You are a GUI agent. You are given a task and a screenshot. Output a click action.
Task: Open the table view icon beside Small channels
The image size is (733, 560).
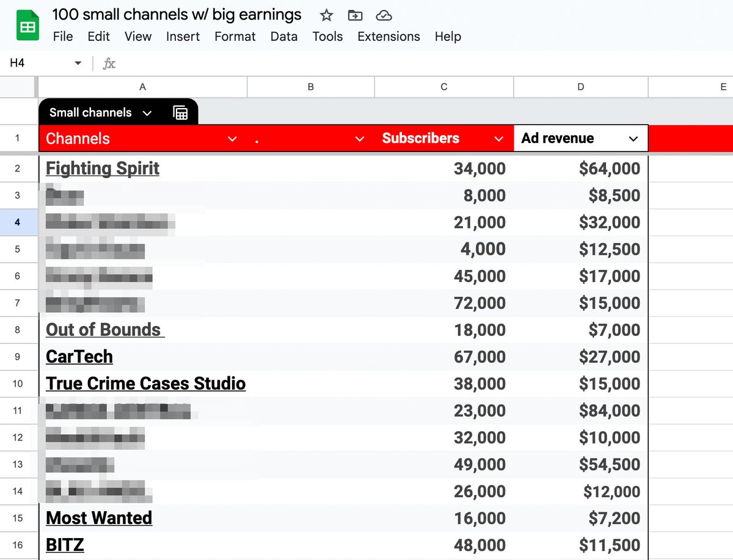pyautogui.click(x=180, y=112)
